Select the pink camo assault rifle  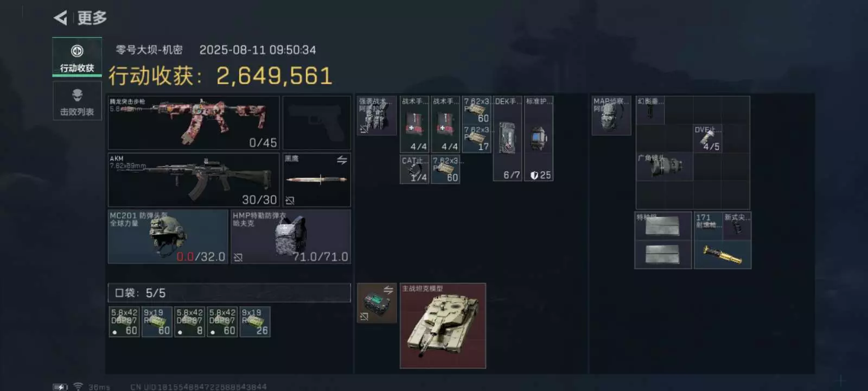coord(194,123)
